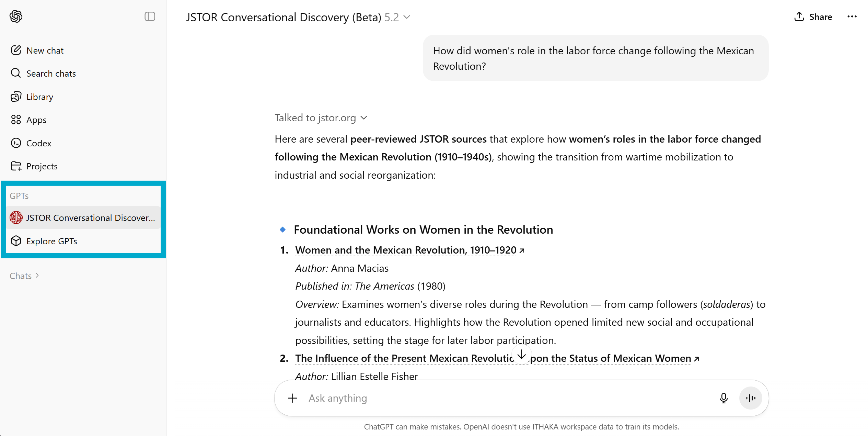Viewport: 868px width, 436px height.
Task: Click the microphone dictate icon
Action: click(724, 398)
